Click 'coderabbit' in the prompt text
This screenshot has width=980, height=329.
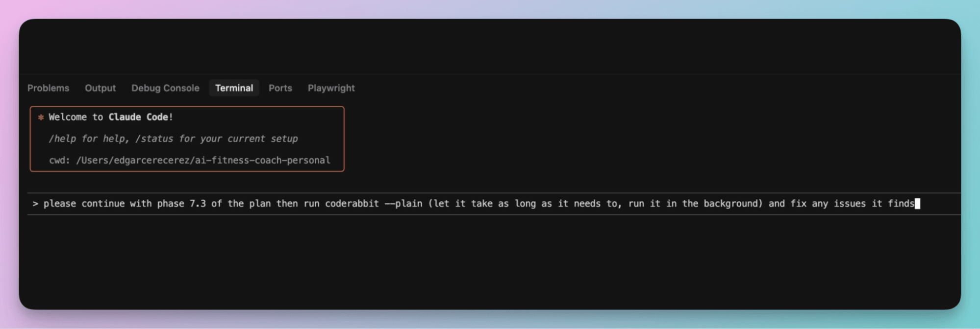pos(352,204)
